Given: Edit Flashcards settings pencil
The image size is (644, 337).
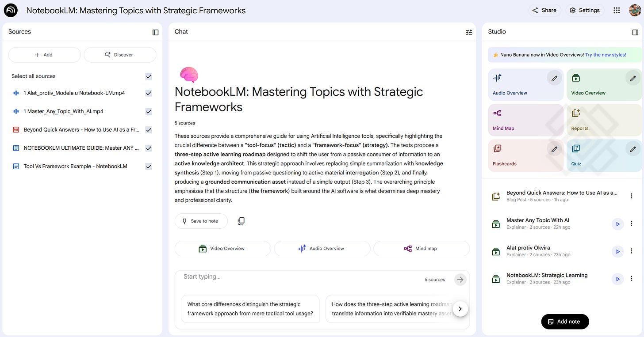Looking at the screenshot, I should click(x=554, y=149).
